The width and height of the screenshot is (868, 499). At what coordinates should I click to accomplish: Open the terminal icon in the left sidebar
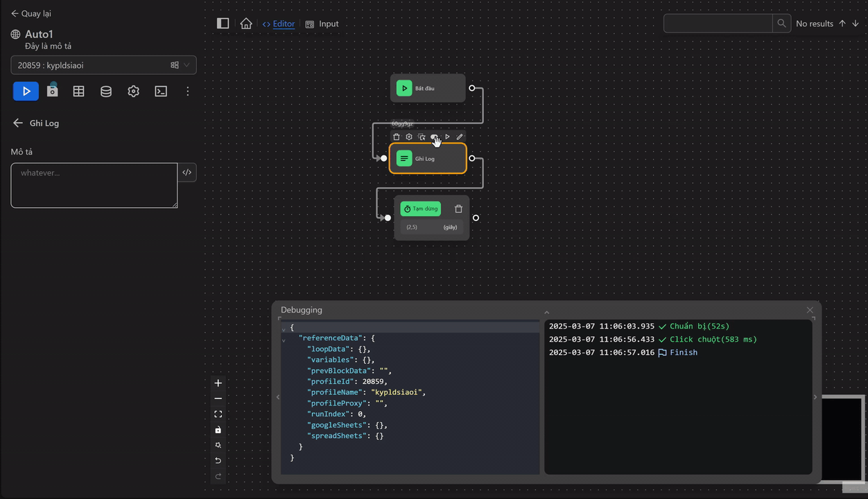click(x=161, y=91)
